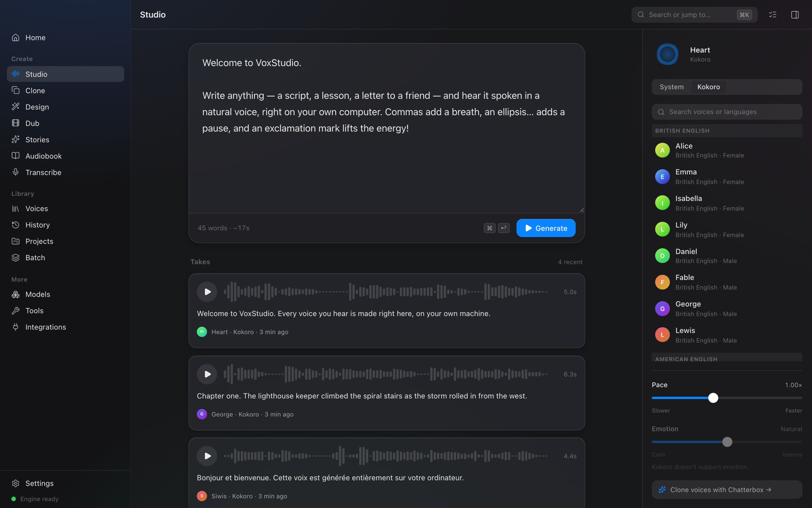The image size is (812, 508).
Task: Click the waveform of the 6.3s take
Action: pyautogui.click(x=386, y=374)
